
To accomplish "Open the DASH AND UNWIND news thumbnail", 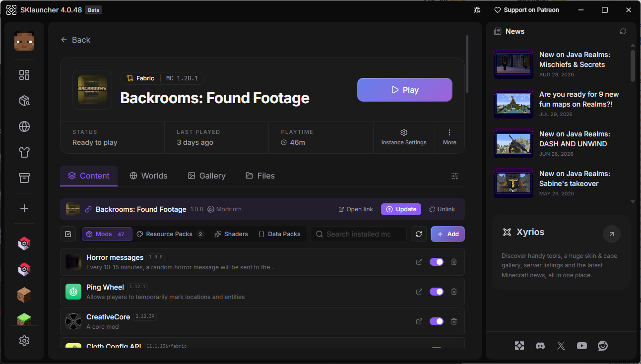I will click(513, 144).
